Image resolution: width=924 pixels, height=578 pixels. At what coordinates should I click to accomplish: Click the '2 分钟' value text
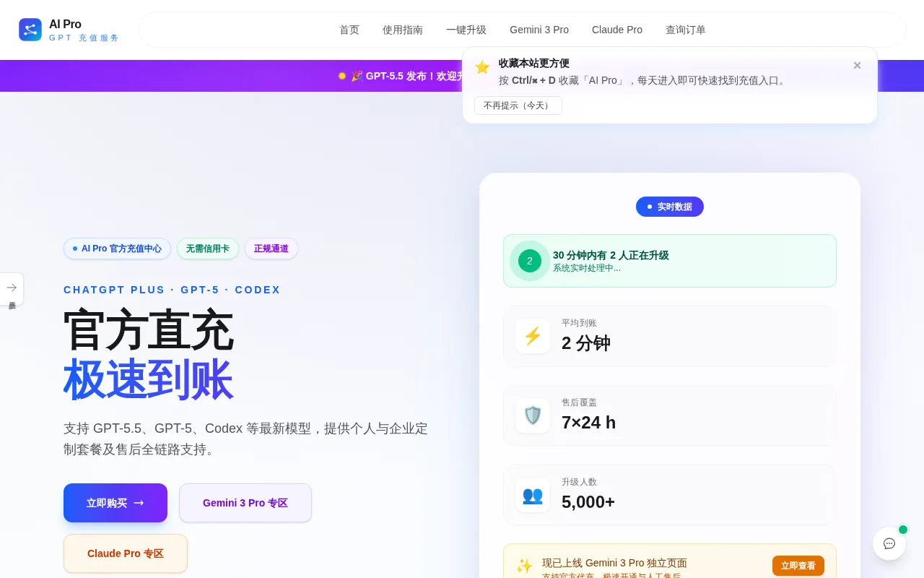click(x=586, y=343)
